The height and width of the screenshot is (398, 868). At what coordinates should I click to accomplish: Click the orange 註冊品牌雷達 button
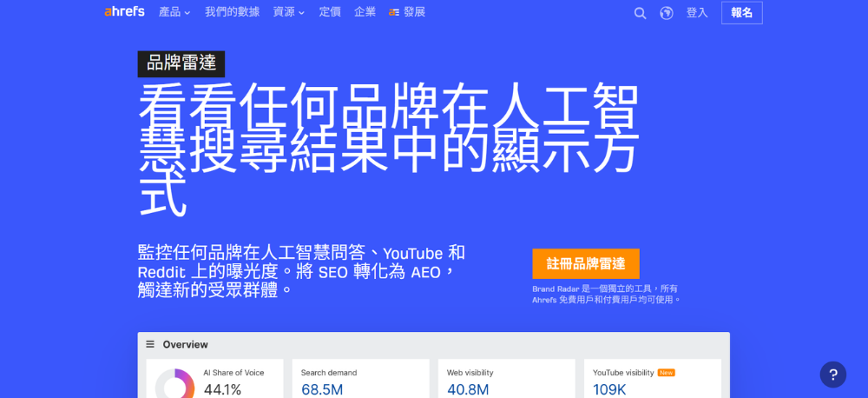(x=586, y=264)
